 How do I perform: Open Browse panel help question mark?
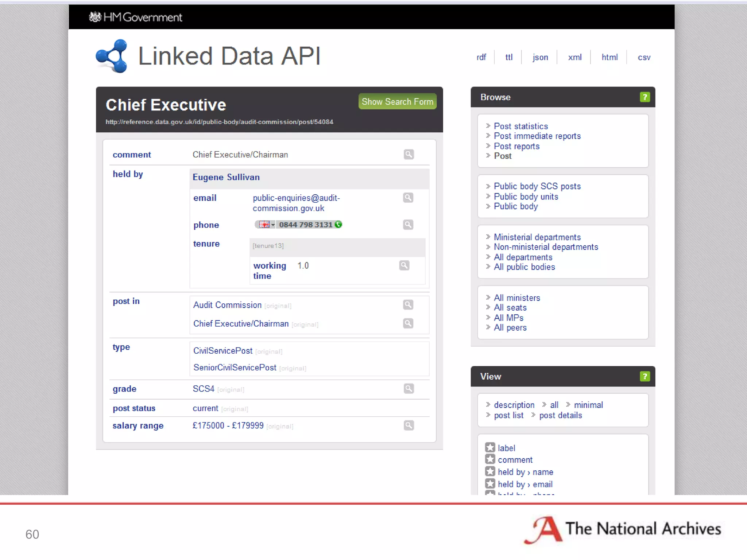(x=645, y=97)
